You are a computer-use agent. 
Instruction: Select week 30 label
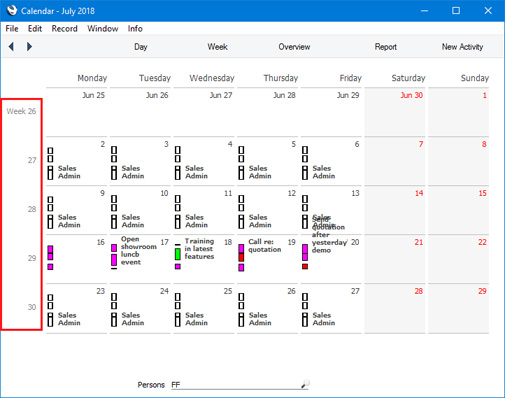32,307
